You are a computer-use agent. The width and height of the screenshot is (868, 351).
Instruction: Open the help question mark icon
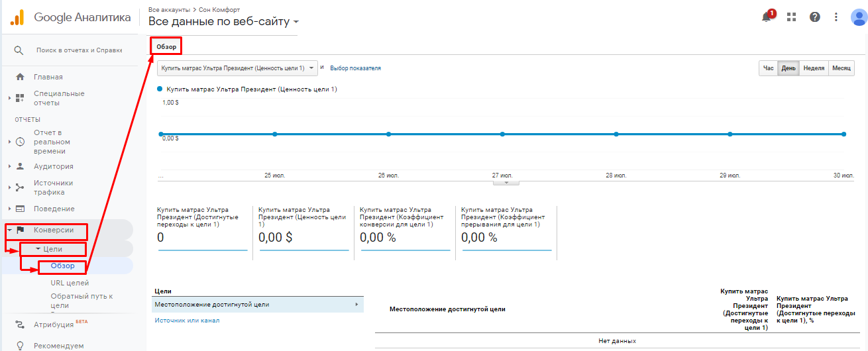[814, 17]
